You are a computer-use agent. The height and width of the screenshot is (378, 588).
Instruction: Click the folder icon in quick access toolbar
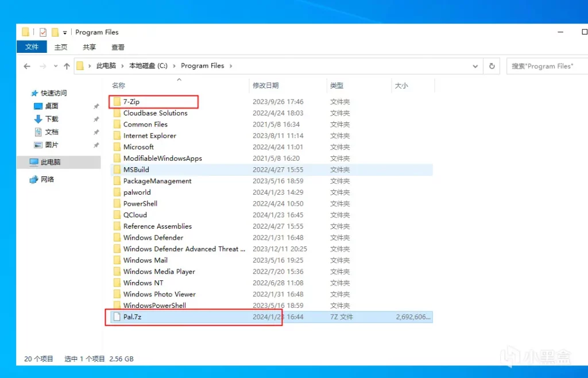(x=25, y=32)
